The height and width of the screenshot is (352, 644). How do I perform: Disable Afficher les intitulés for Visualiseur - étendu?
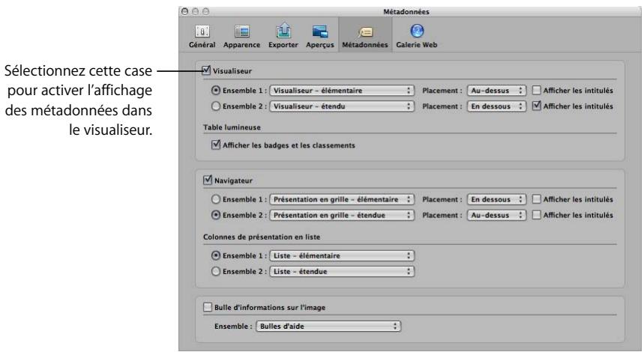[536, 106]
